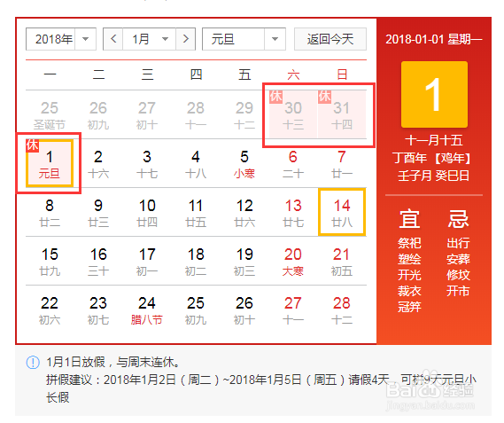
Task: Click the large yellow day 1 tile
Action: click(434, 94)
